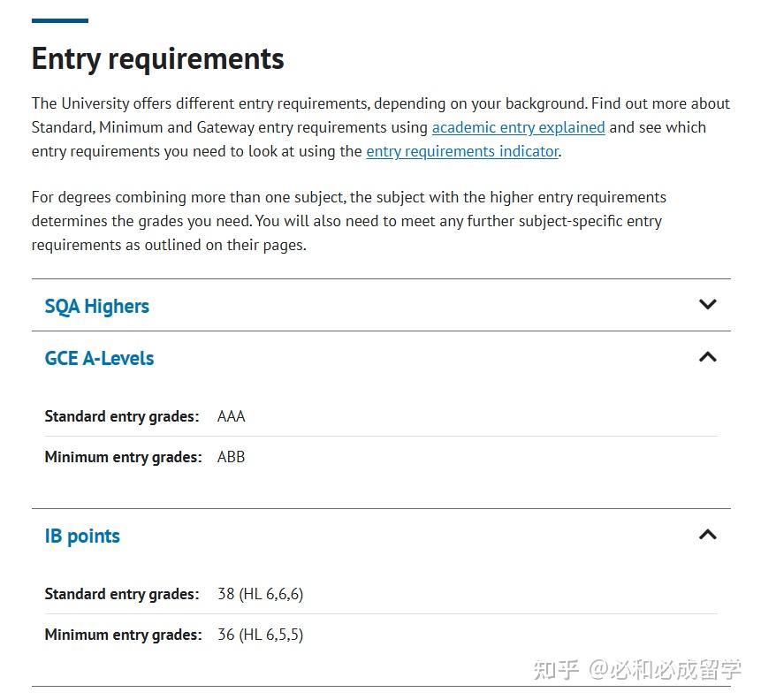Click Minimum entry grades label under GCE A-Levels

(123, 457)
